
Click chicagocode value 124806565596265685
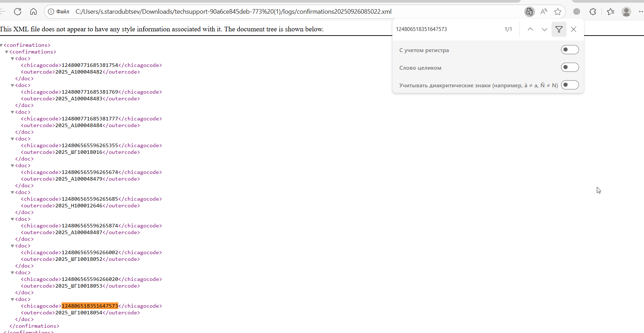point(90,199)
